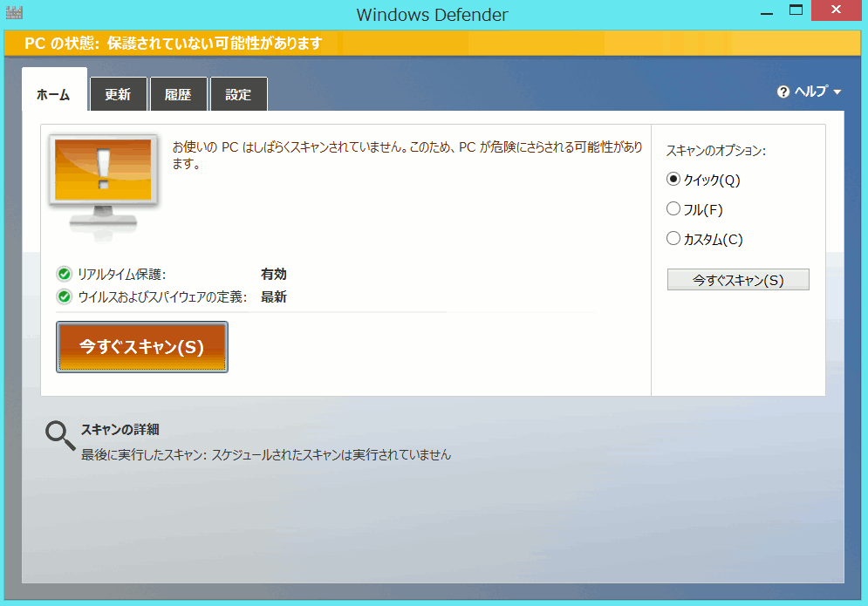Switch to the ホーム tab
This screenshot has width=868, height=606.
coord(54,95)
